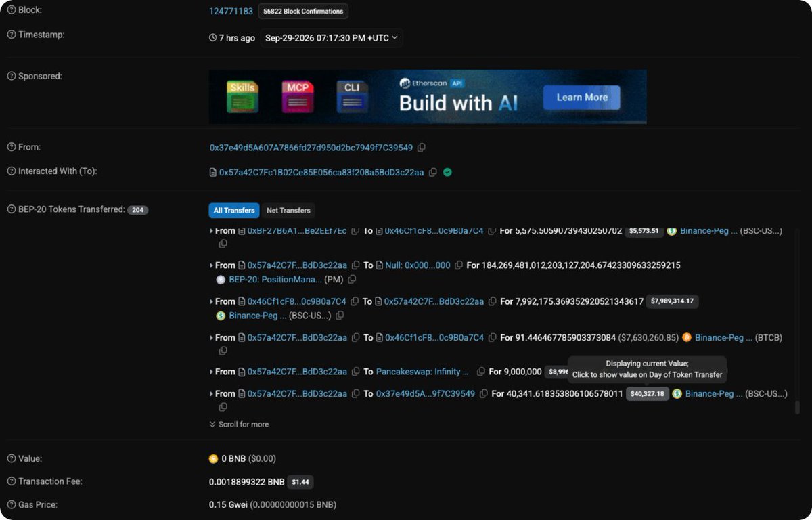
Task: Copy recipient 0x46Cf1cF8 in the BTCB transfer
Action: (x=492, y=337)
